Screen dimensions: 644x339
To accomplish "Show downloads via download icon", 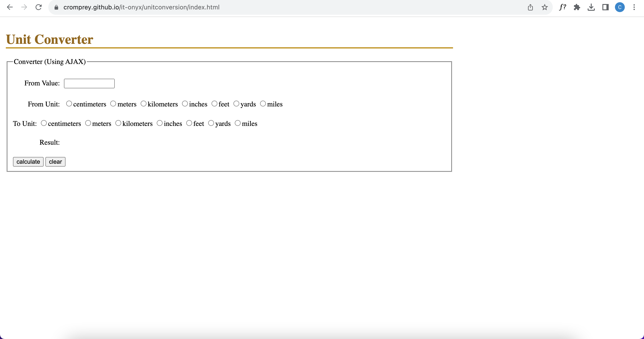I will click(591, 7).
